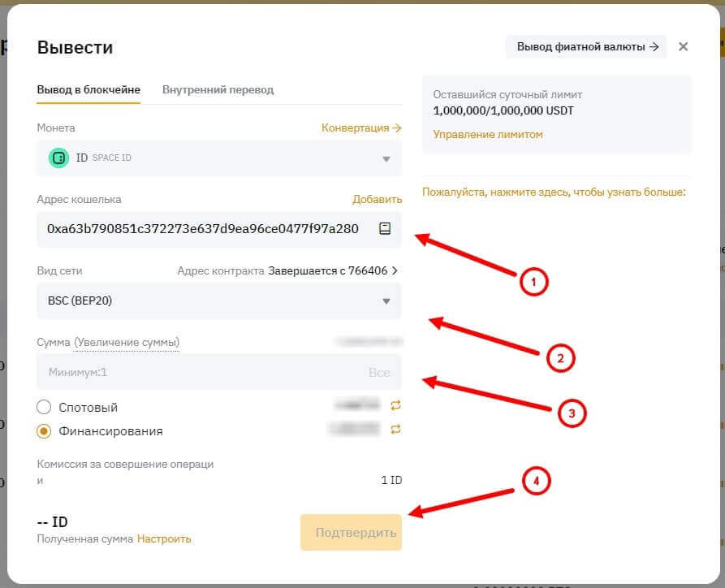Switch to Вывод в блокчейне tab
725x588 pixels.
[88, 90]
